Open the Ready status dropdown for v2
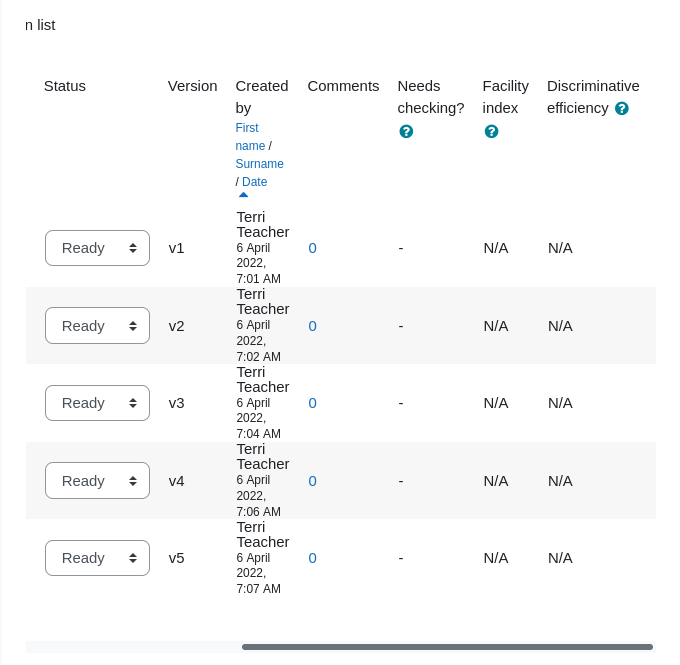680x665 pixels. point(98,326)
